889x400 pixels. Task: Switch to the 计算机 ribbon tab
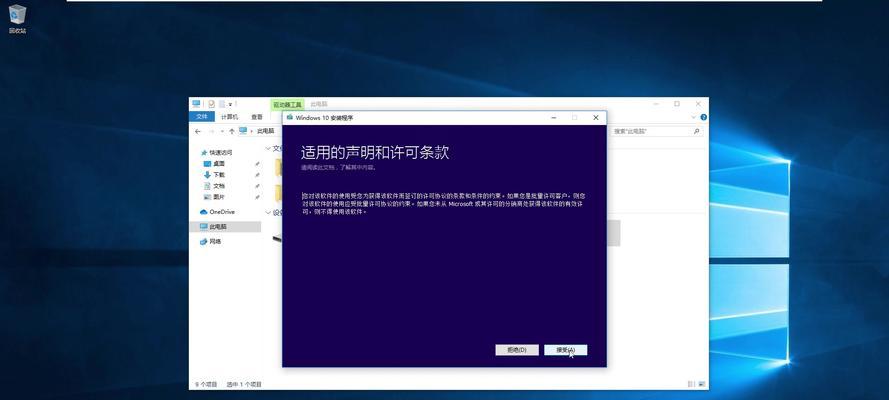[230, 117]
